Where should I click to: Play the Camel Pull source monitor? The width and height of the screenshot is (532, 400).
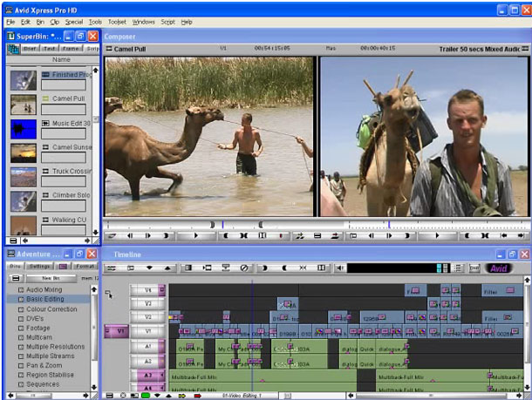pos(196,235)
